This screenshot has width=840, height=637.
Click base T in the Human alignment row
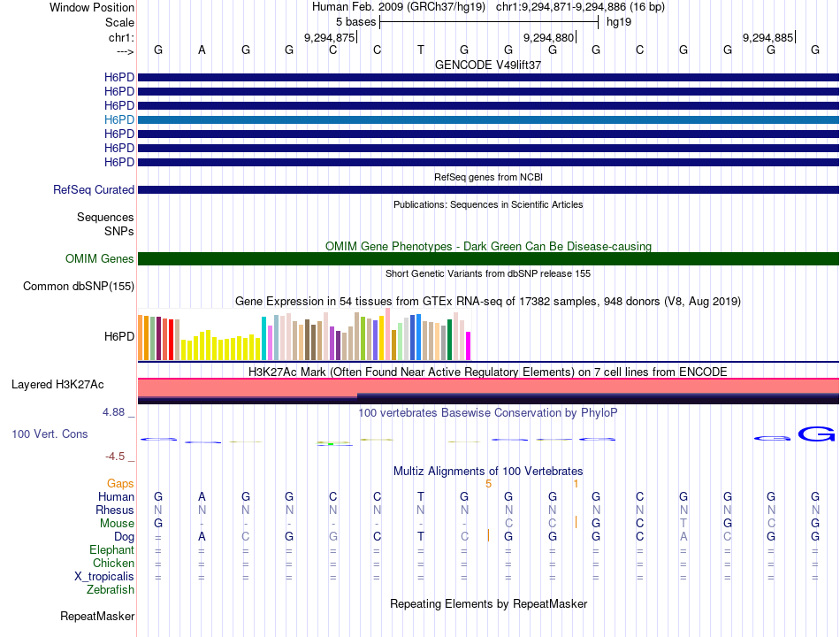(x=421, y=497)
